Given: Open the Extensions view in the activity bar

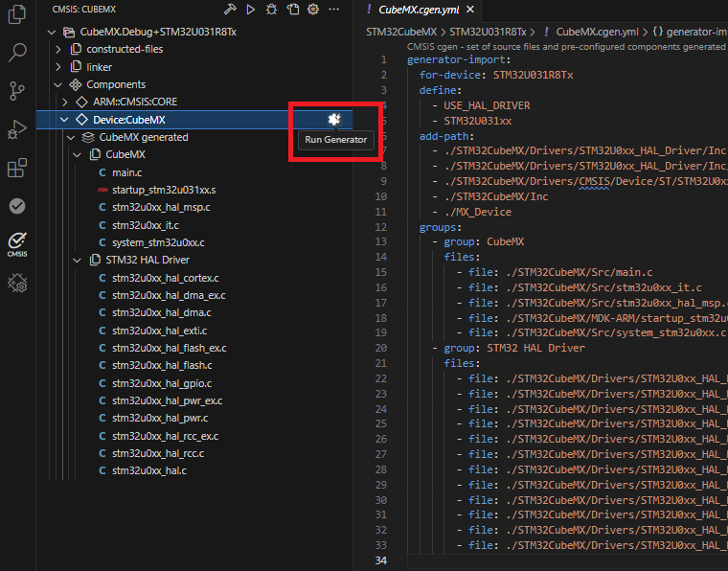Looking at the screenshot, I should [x=17, y=169].
